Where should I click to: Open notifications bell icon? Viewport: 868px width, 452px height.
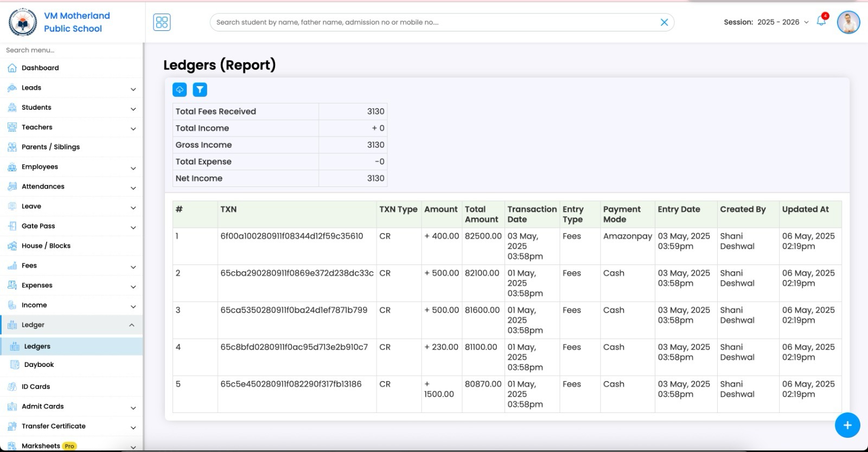(821, 21)
